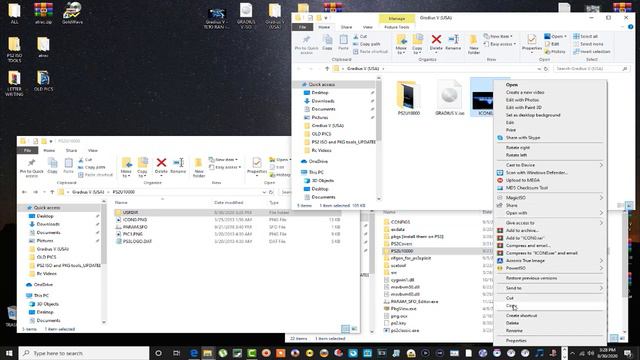Open Properties at bottom of context menu
Viewport: 640px width, 360px height.
(x=516, y=340)
